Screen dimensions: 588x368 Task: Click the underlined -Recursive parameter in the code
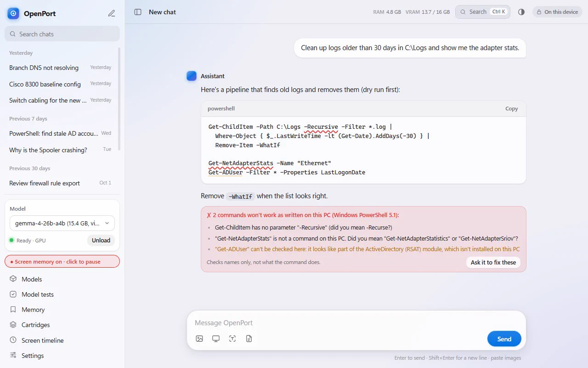point(321,127)
